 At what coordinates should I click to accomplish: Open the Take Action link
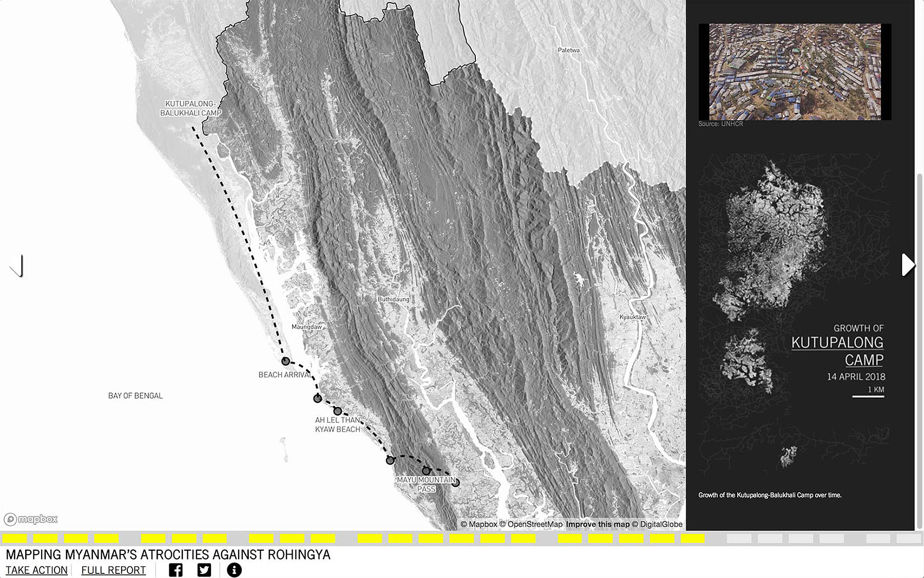(x=36, y=570)
